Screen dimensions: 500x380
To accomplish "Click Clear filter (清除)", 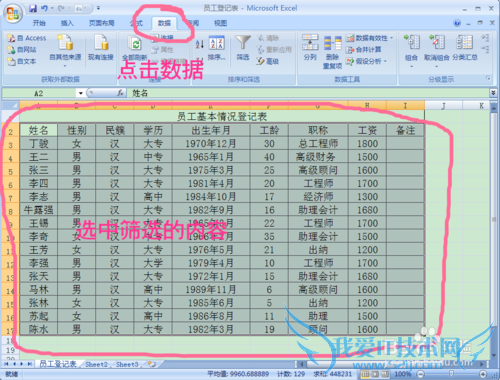I will click(268, 38).
